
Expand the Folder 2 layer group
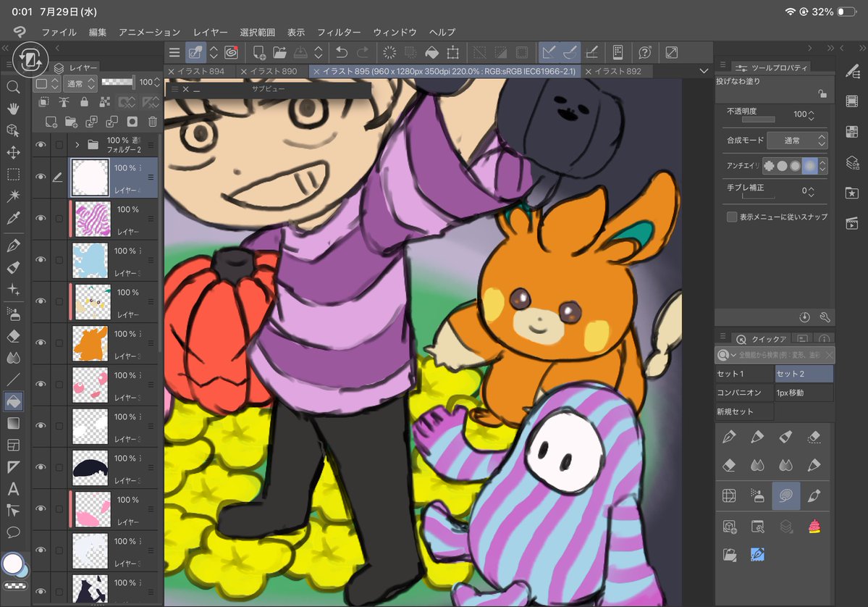point(77,145)
